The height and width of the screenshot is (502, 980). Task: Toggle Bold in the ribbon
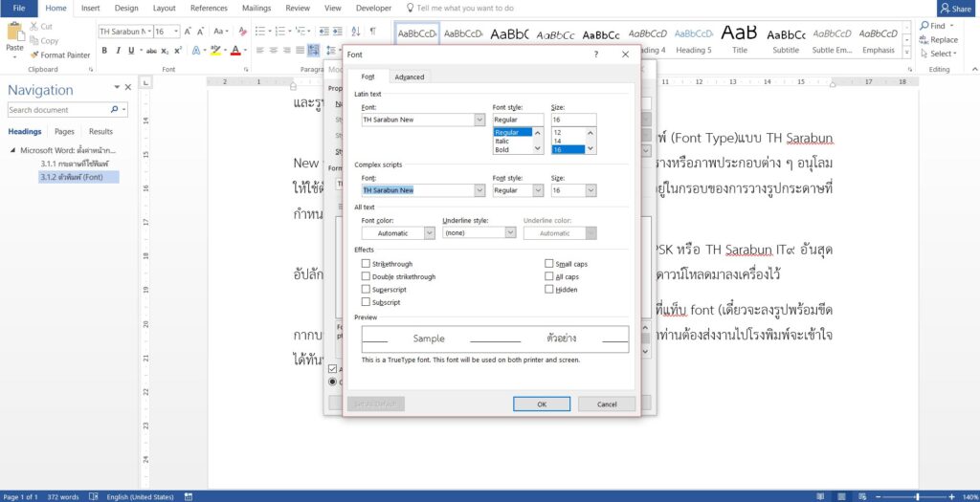pyautogui.click(x=104, y=51)
